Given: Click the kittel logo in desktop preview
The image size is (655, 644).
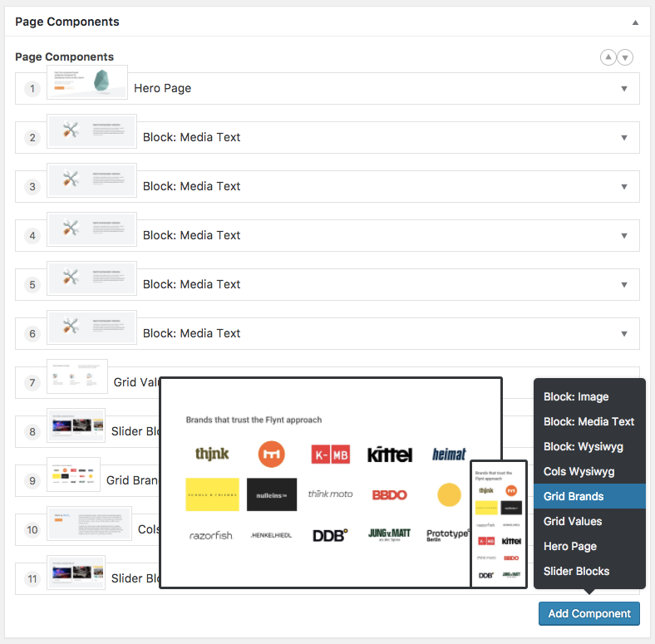Looking at the screenshot, I should pyautogui.click(x=390, y=455).
